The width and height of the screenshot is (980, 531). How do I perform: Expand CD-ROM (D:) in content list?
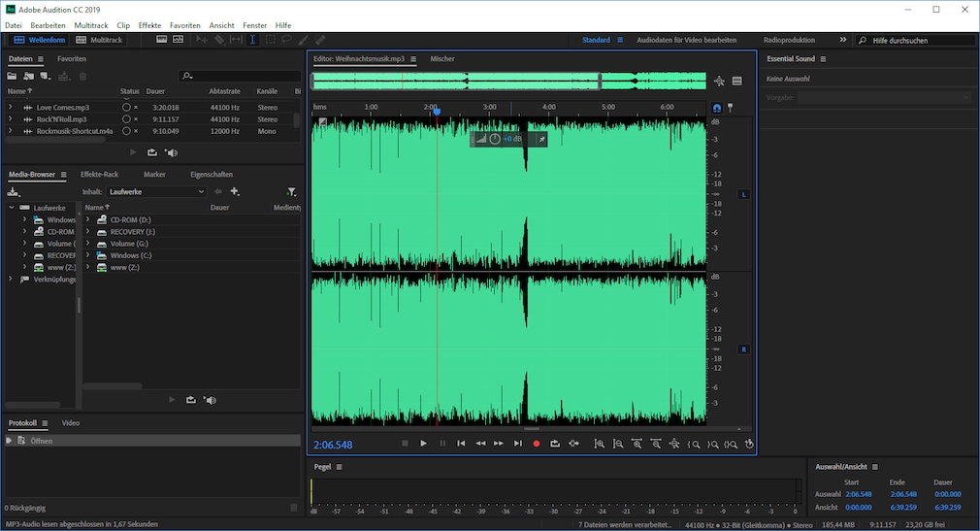coord(87,219)
